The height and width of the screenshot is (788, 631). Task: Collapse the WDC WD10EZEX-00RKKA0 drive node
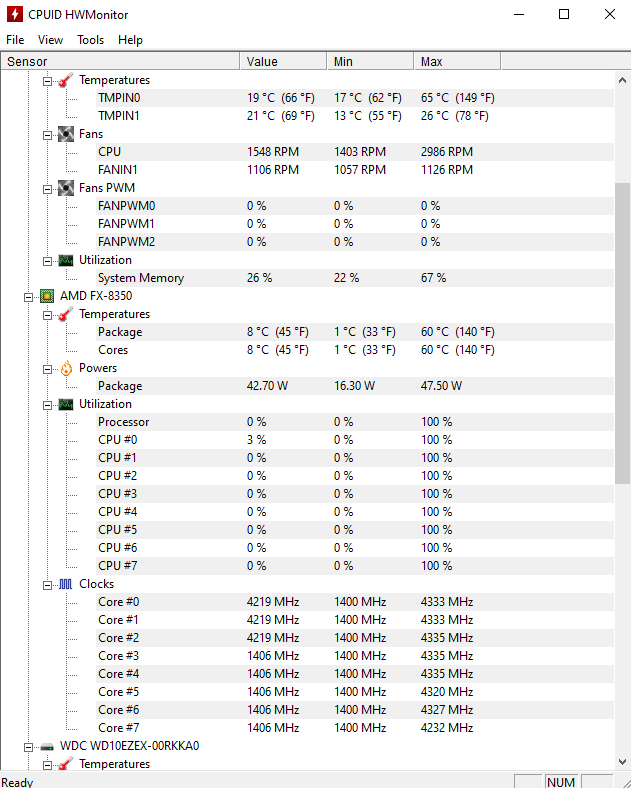point(28,747)
